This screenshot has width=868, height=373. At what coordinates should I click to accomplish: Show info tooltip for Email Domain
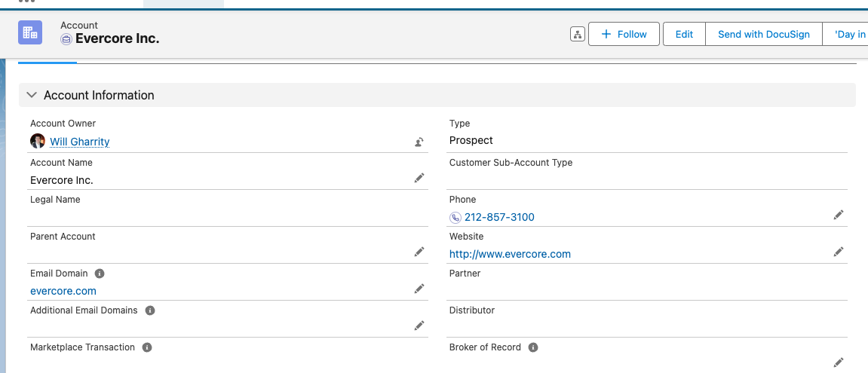point(100,274)
